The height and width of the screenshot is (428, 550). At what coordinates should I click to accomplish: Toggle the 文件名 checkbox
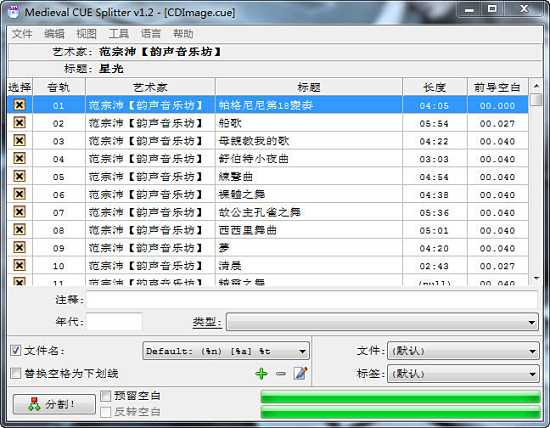(15, 350)
